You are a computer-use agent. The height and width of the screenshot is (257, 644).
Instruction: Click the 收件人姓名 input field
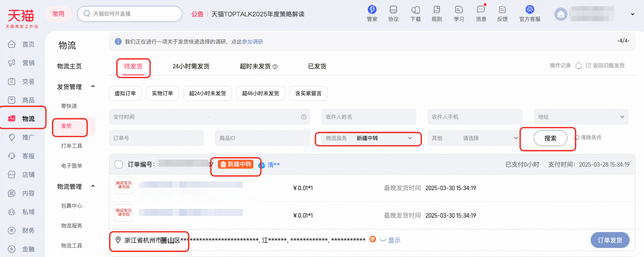point(369,117)
